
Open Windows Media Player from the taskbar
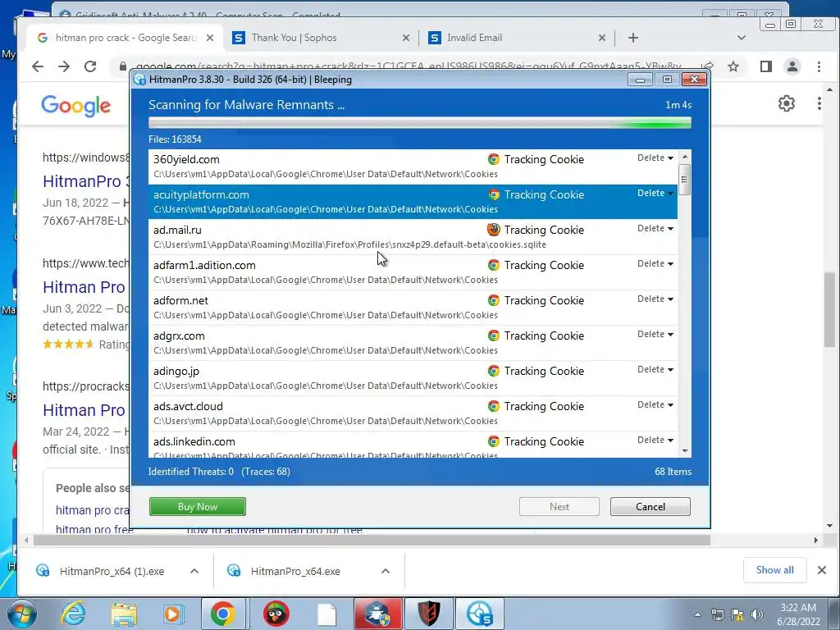[174, 614]
